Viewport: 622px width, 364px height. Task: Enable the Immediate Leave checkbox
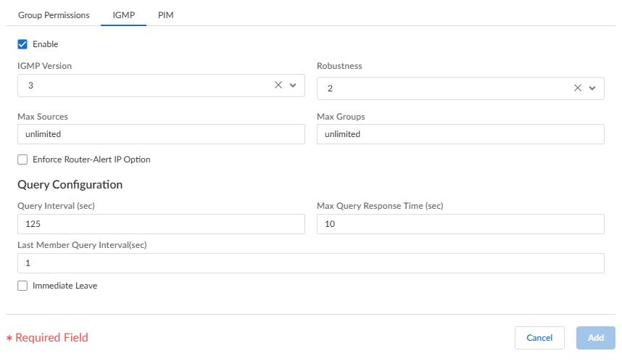(x=22, y=286)
